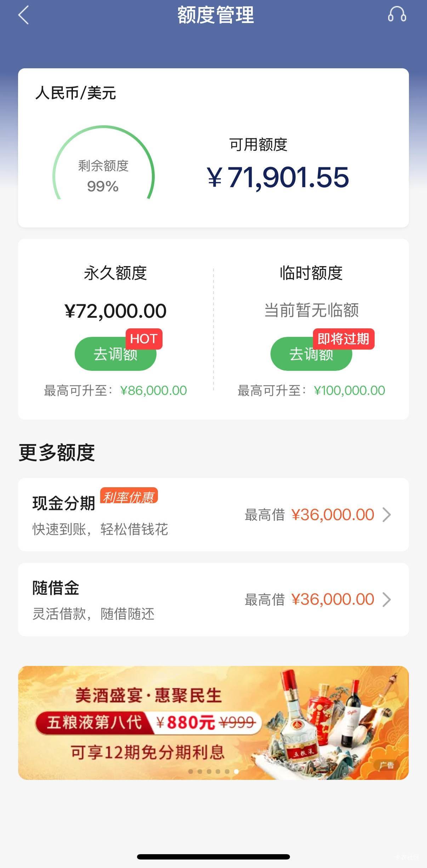Tap the 可用额度 amount ¥71,901.55

[278, 178]
